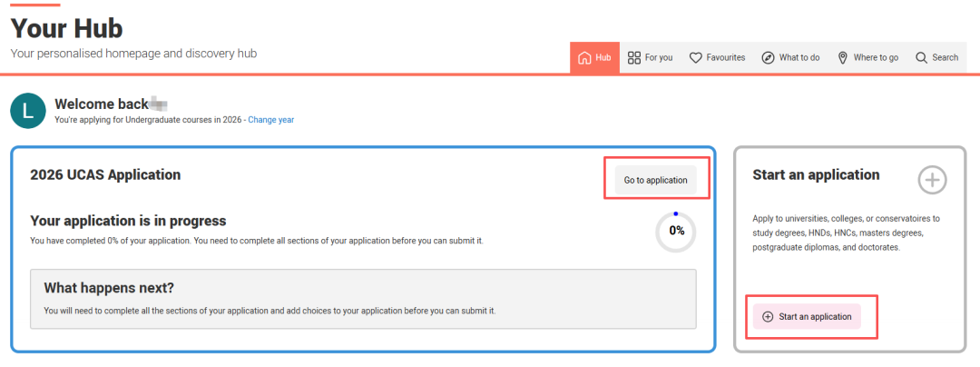
Task: Click the What happens next info panel
Action: [363, 299]
